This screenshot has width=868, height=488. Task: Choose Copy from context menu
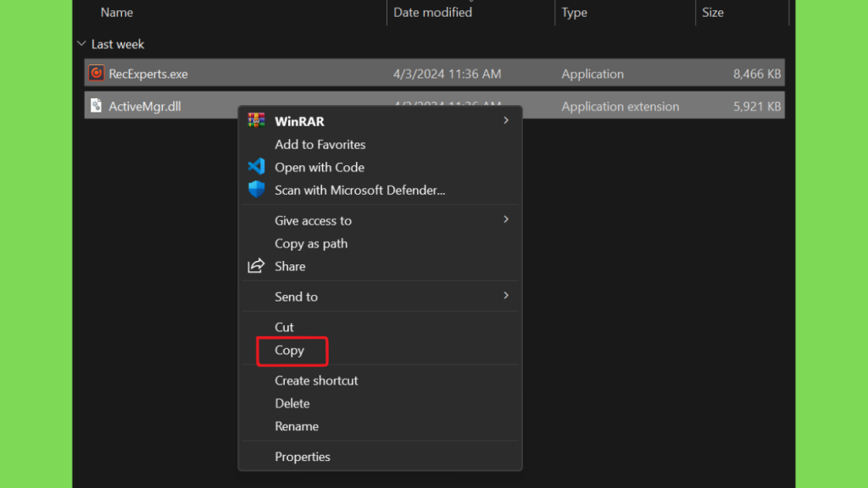tap(380, 350)
